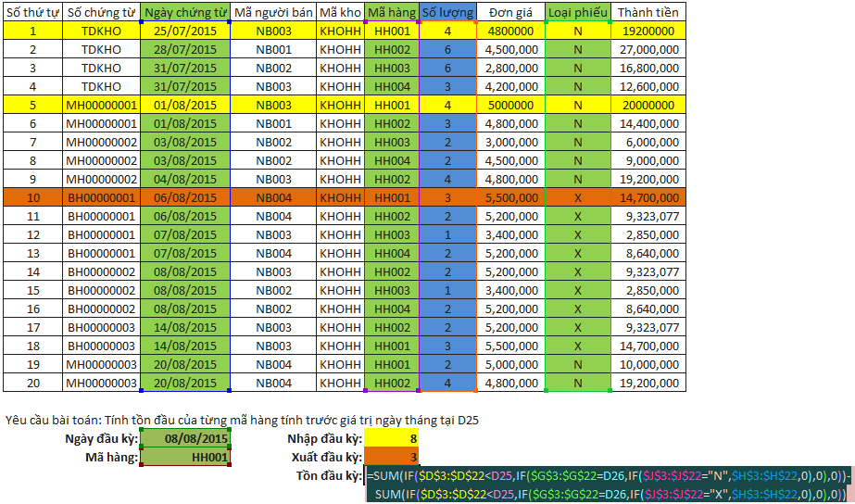The height and width of the screenshot is (504, 855).
Task: Select the 'Ngày đầu kỳ' value 08/08/2015
Action: 185,438
